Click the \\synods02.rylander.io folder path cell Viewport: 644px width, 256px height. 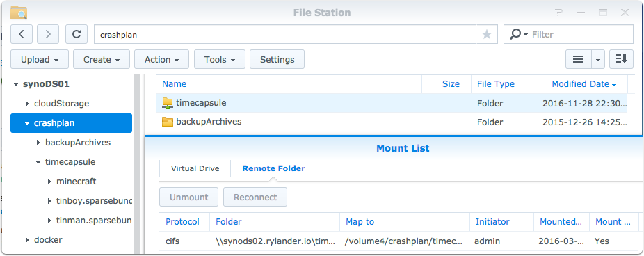click(276, 241)
